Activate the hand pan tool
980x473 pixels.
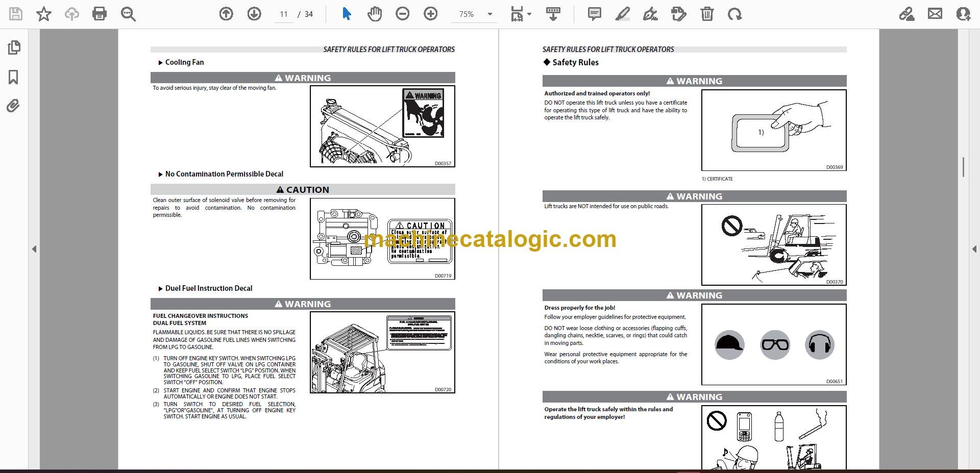(x=375, y=14)
